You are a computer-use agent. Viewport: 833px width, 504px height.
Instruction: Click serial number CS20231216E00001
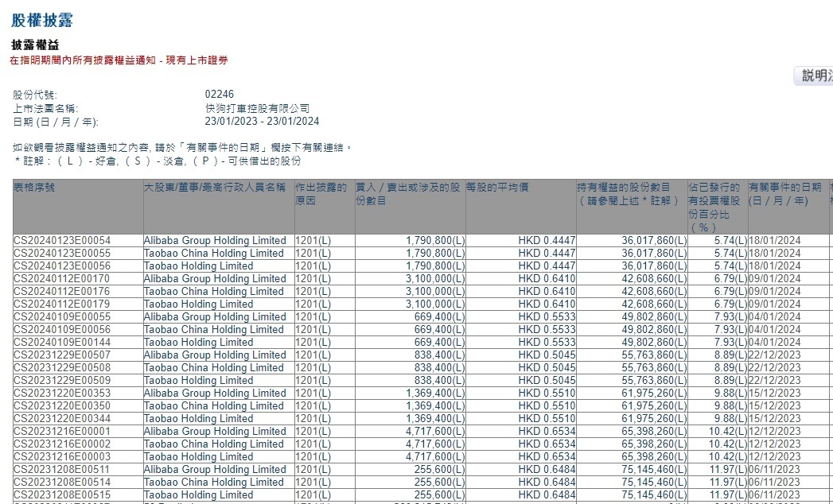[x=62, y=432]
